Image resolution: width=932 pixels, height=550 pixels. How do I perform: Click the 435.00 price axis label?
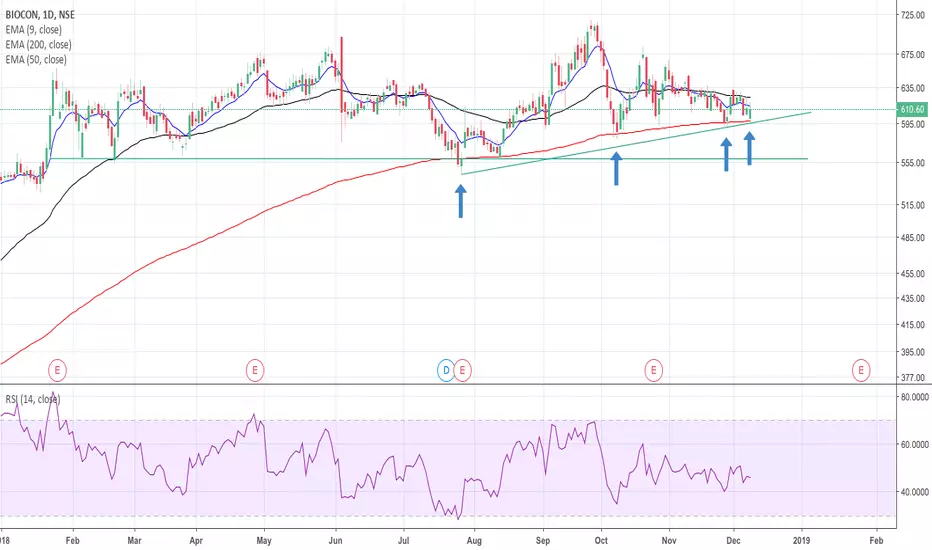click(x=912, y=298)
